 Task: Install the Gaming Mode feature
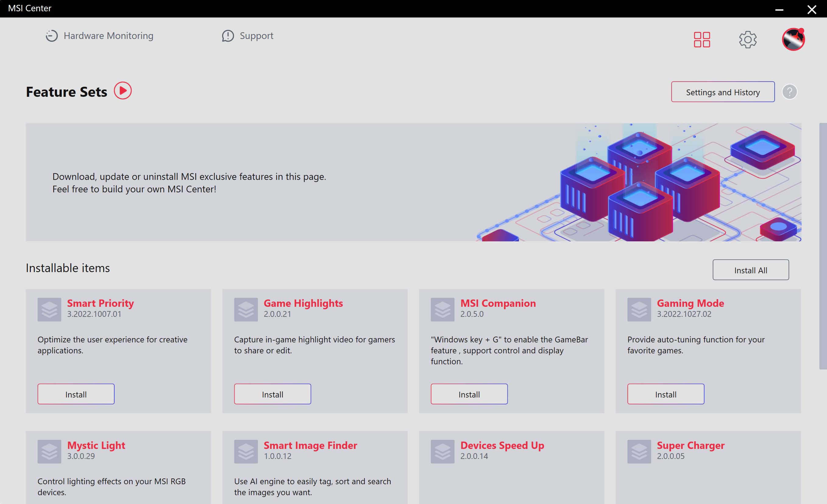(x=666, y=394)
